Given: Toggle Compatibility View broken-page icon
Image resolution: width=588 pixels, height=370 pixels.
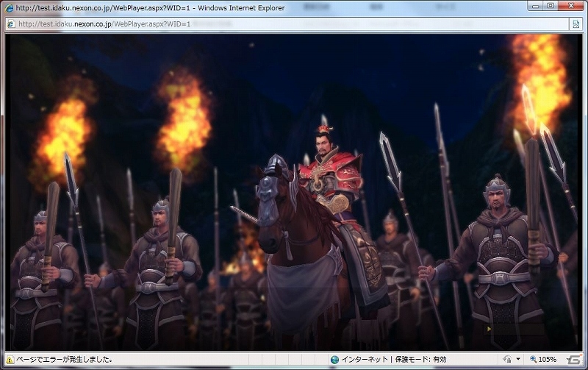Looking at the screenshot, I should coord(576,24).
